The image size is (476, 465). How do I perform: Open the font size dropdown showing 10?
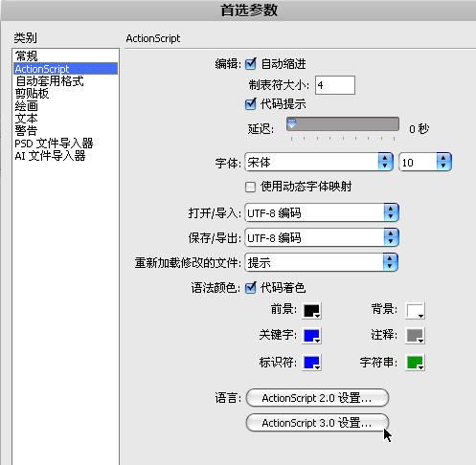(425, 163)
